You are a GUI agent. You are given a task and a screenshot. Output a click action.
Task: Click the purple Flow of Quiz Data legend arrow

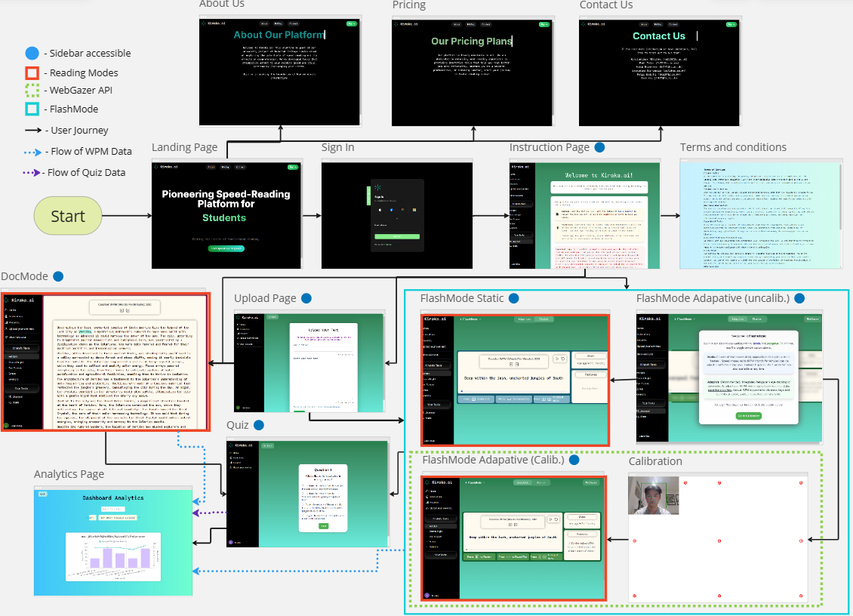tap(32, 173)
